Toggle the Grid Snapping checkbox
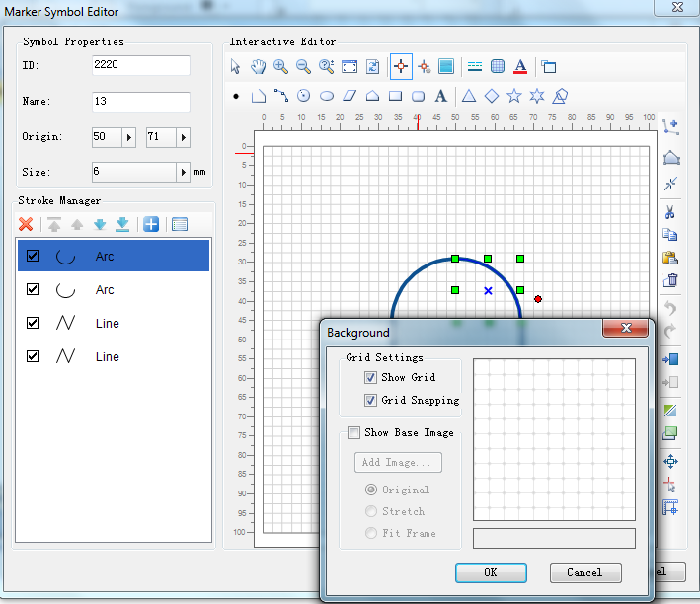The height and width of the screenshot is (604, 700). pyautogui.click(x=371, y=400)
